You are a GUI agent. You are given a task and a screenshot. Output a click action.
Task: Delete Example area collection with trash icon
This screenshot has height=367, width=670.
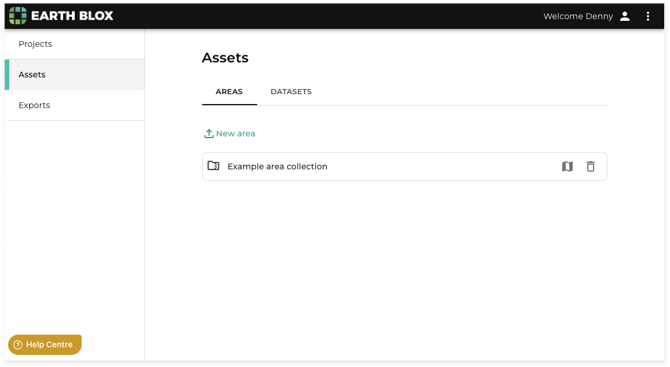coord(591,166)
